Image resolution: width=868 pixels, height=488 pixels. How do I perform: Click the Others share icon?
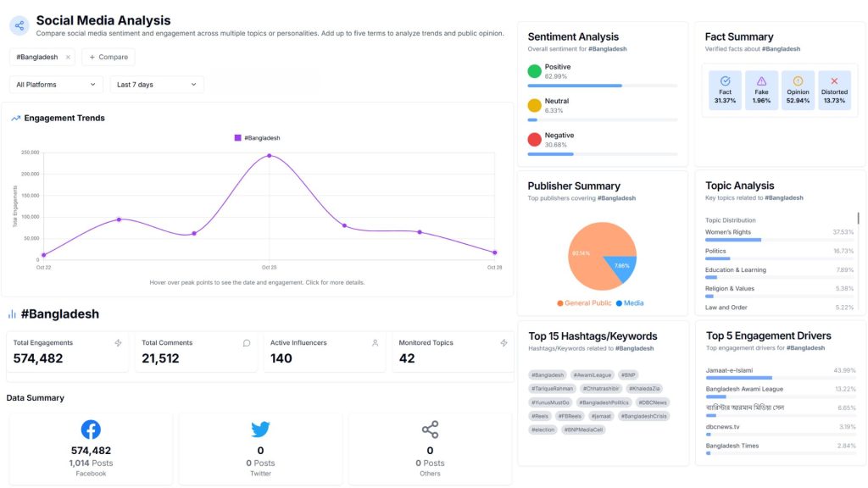pyautogui.click(x=430, y=430)
